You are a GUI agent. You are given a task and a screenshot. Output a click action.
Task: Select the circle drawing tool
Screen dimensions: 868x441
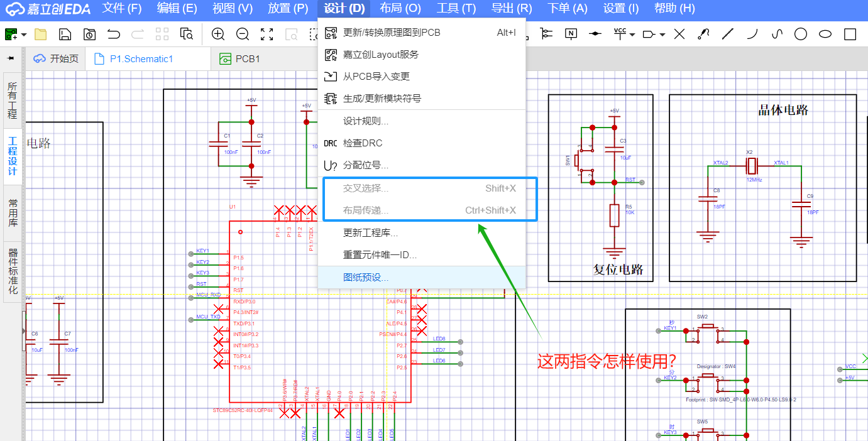tap(800, 35)
